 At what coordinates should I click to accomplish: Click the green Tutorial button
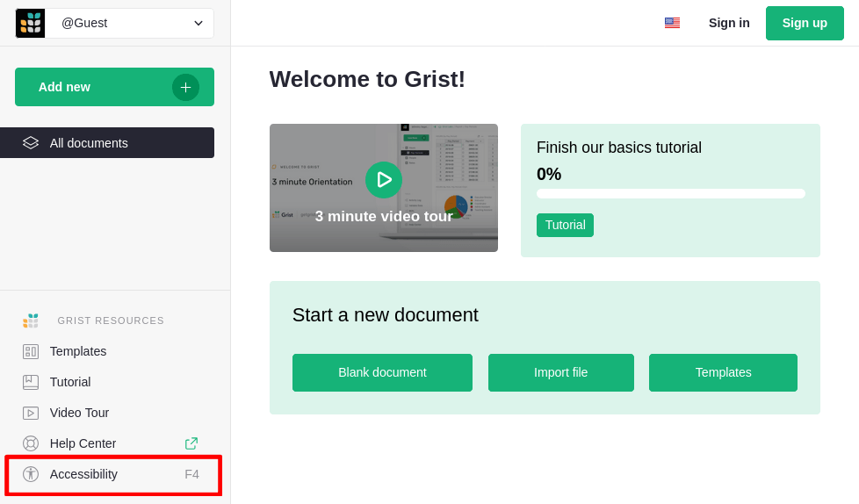tap(566, 225)
